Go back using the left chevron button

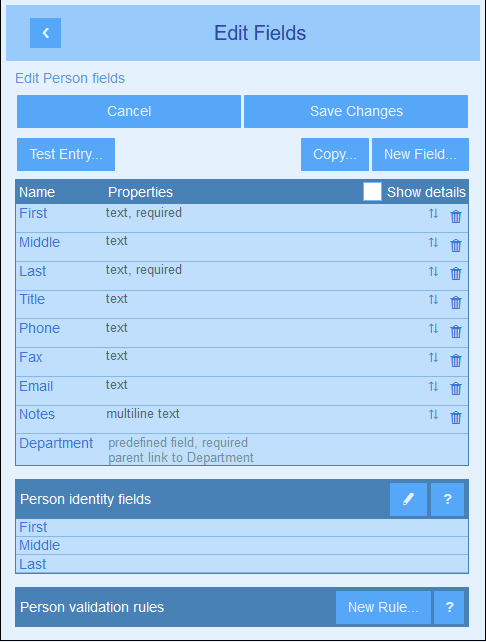pyautogui.click(x=45, y=33)
